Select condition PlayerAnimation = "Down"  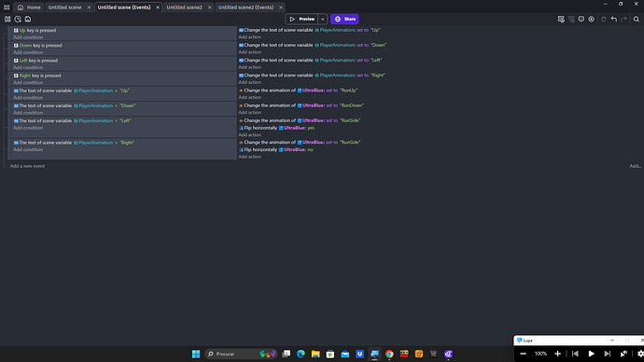pyautogui.click(x=75, y=105)
